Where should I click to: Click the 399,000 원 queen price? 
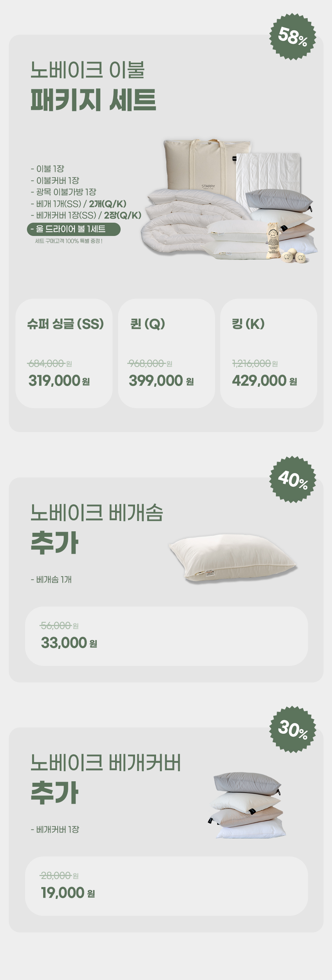coord(161,380)
